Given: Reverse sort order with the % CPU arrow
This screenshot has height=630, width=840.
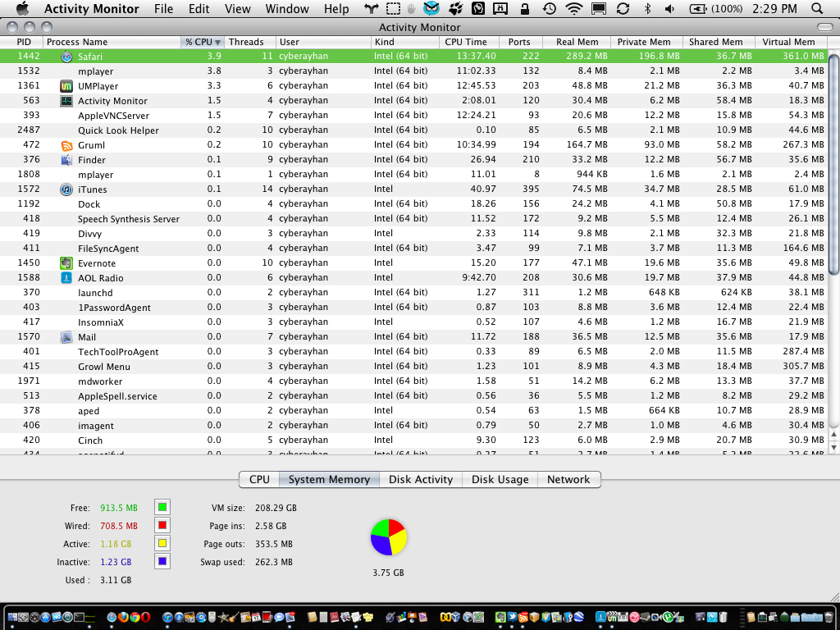Looking at the screenshot, I should [217, 42].
